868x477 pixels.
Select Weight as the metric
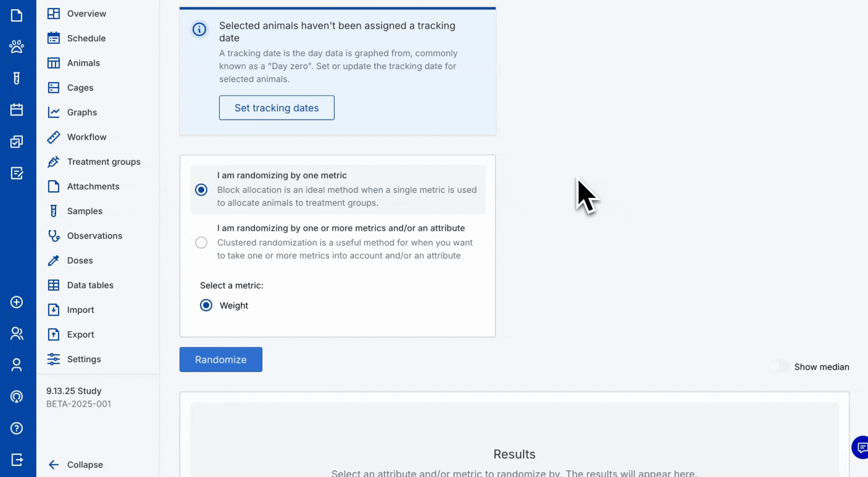(x=206, y=305)
